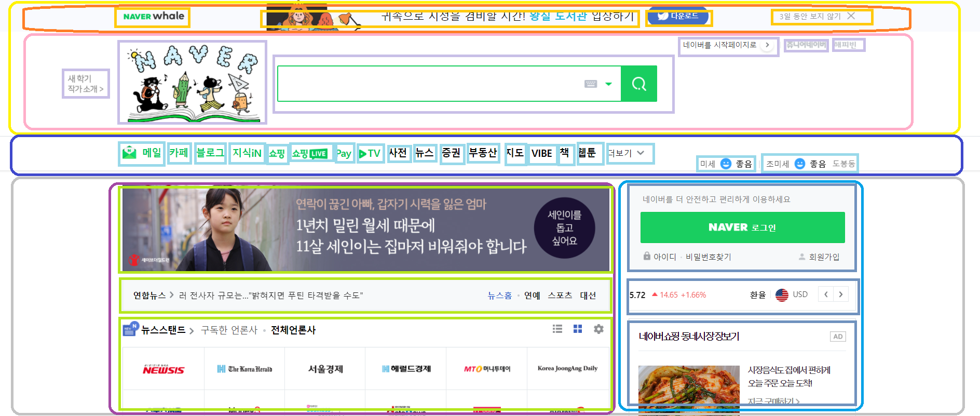The height and width of the screenshot is (416, 980).
Task: Open the Pay menu item
Action: point(344,153)
